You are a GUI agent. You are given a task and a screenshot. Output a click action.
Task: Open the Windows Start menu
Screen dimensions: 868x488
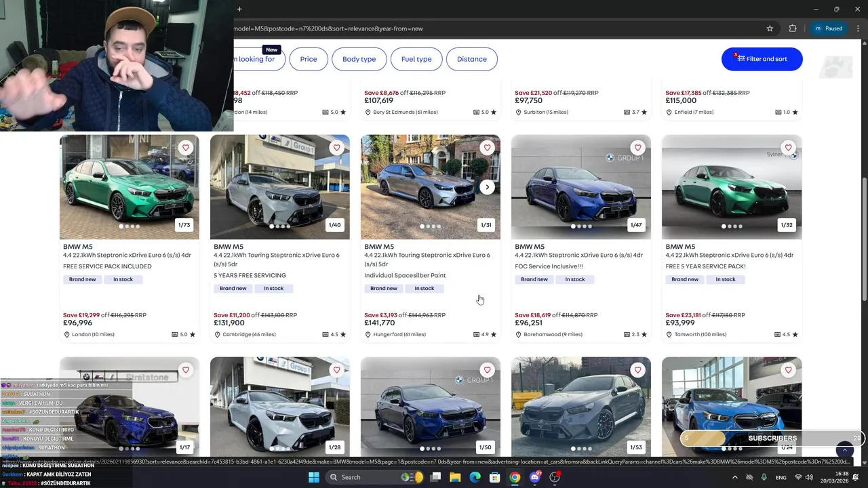coord(314,477)
